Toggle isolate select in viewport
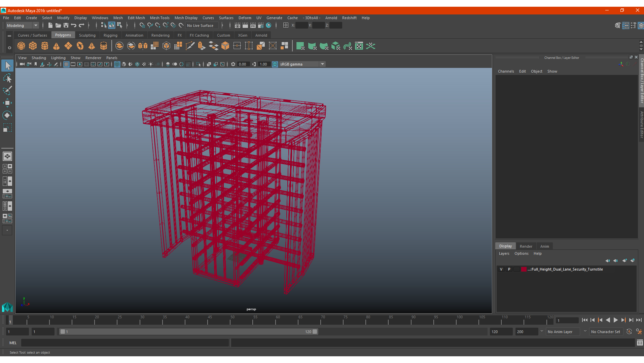 tap(199, 64)
